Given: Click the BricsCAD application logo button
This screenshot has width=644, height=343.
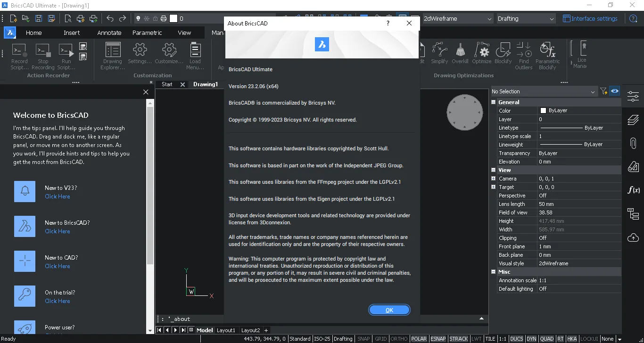Looking at the screenshot, I should click(10, 33).
